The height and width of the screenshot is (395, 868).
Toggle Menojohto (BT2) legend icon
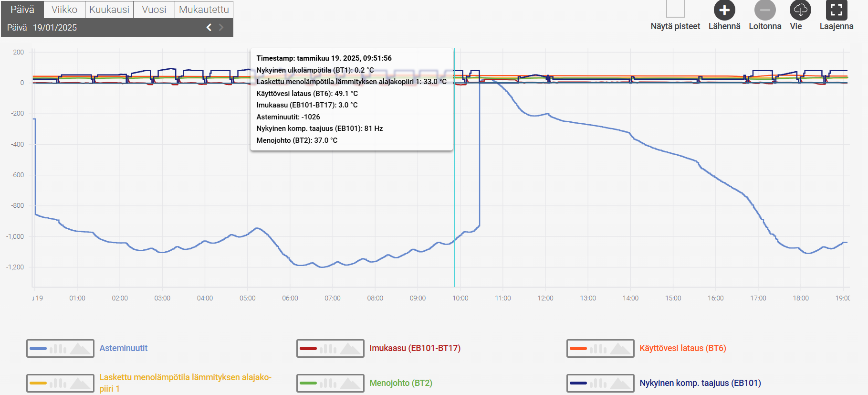[x=330, y=383]
